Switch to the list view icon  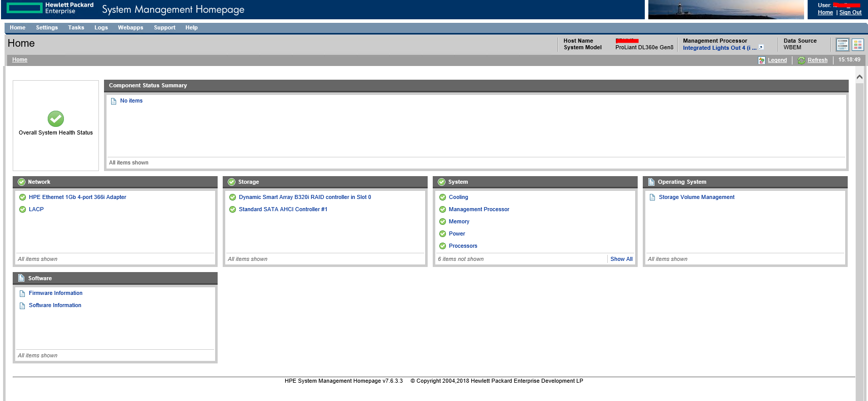[x=842, y=45]
